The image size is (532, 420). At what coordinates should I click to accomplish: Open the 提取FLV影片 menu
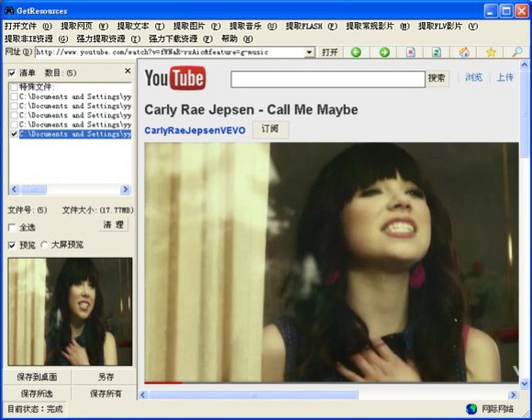[x=449, y=26]
